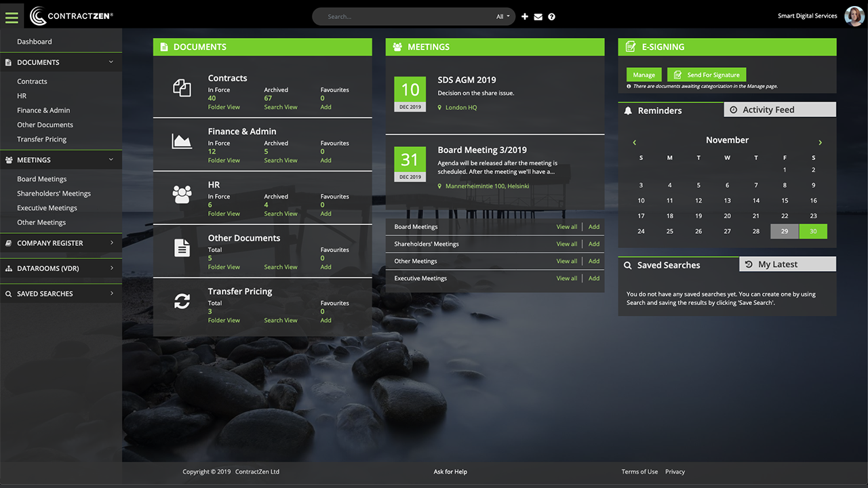Open the user profile avatar
Screen dimensions: 868x488
(x=853, y=16)
